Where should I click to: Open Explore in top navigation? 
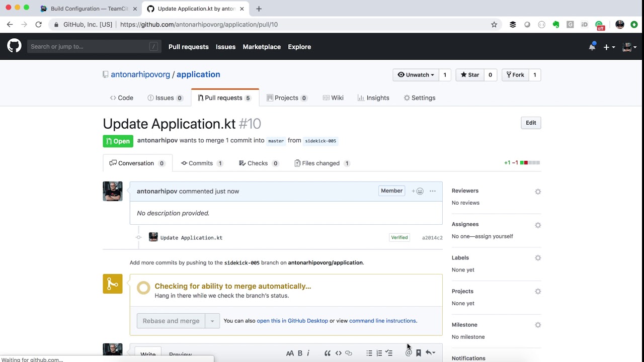pyautogui.click(x=299, y=47)
